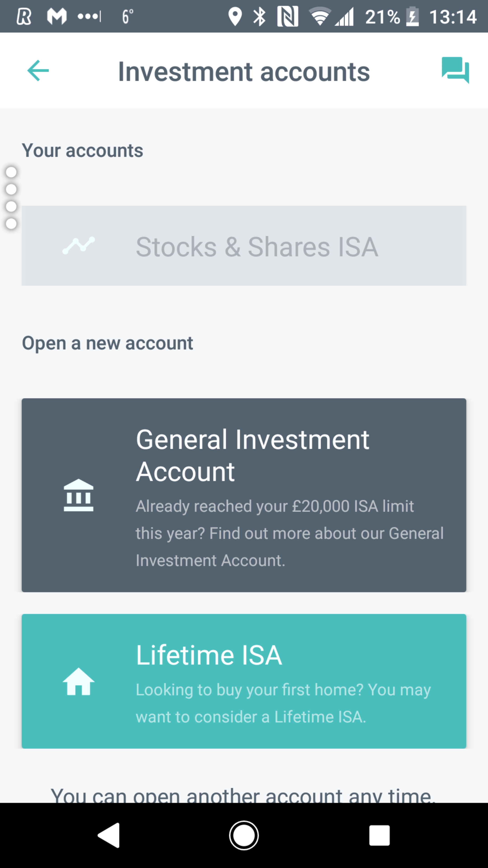Tap the "Open a new account" heading
This screenshot has height=868, width=488.
pyautogui.click(x=108, y=343)
